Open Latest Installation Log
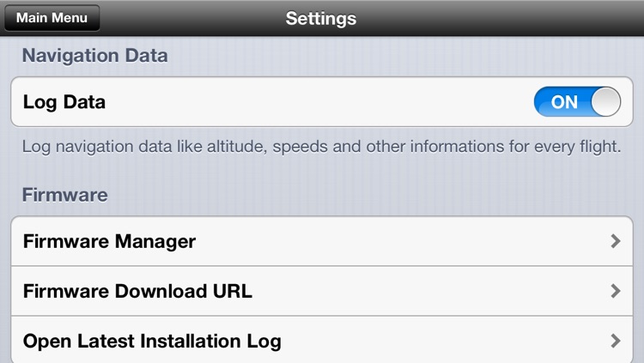644x363 pixels. pyautogui.click(x=322, y=340)
